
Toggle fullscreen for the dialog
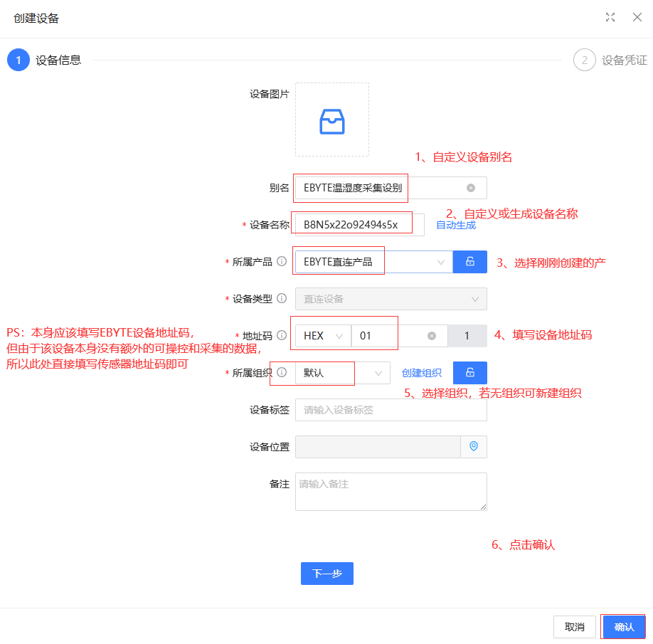point(610,18)
